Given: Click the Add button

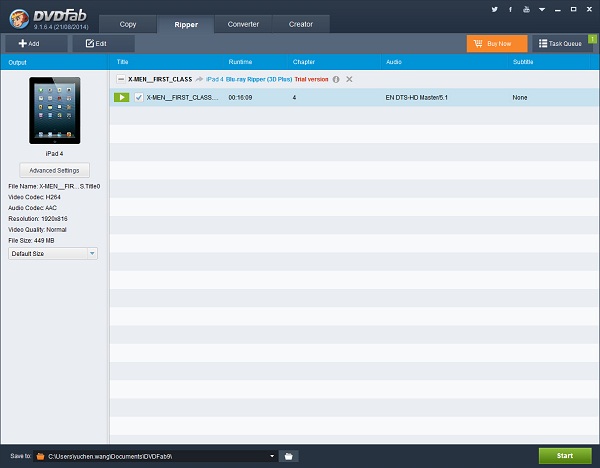Looking at the screenshot, I should 36,44.
